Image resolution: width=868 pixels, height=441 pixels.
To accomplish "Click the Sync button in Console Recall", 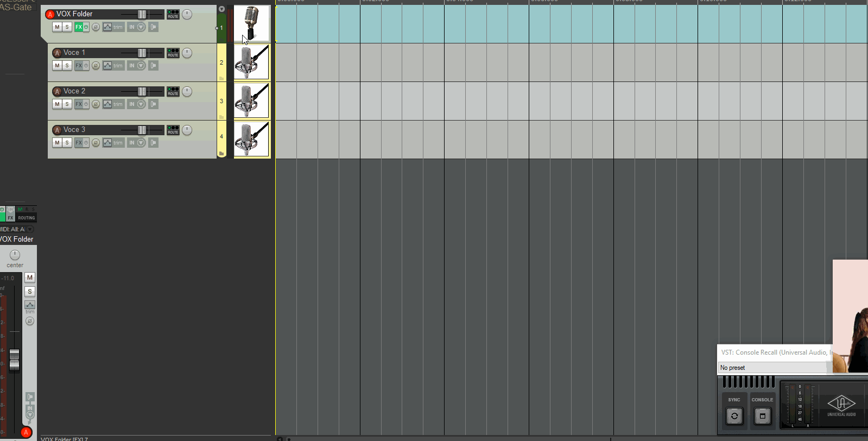I will (734, 416).
